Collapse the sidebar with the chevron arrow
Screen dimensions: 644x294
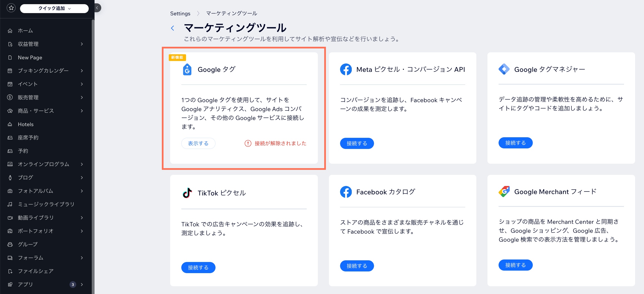point(97,8)
